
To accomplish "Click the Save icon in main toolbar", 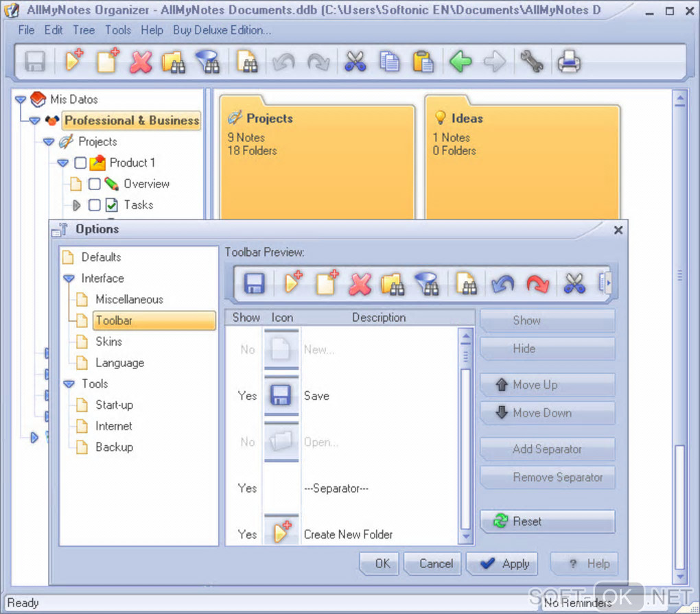I will tap(35, 62).
